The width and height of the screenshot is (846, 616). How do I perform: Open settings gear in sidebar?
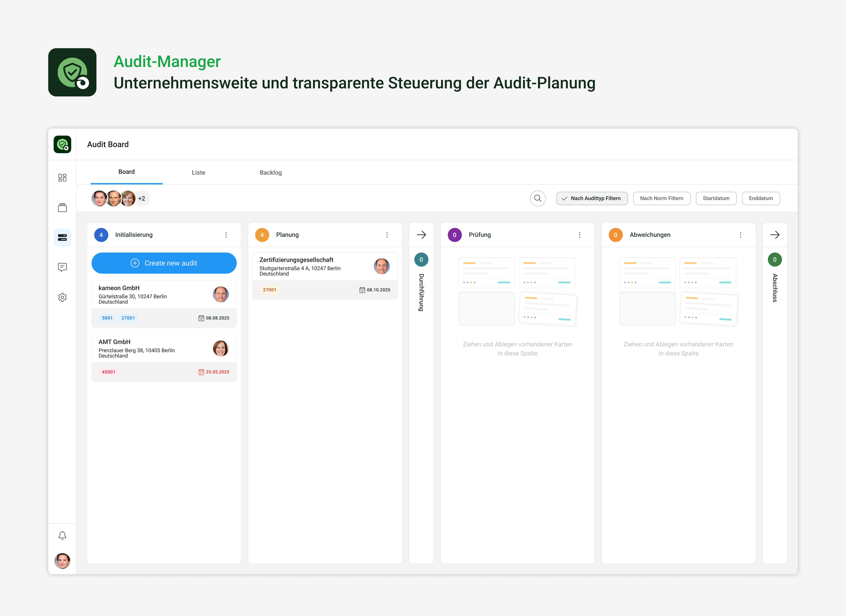tap(62, 297)
